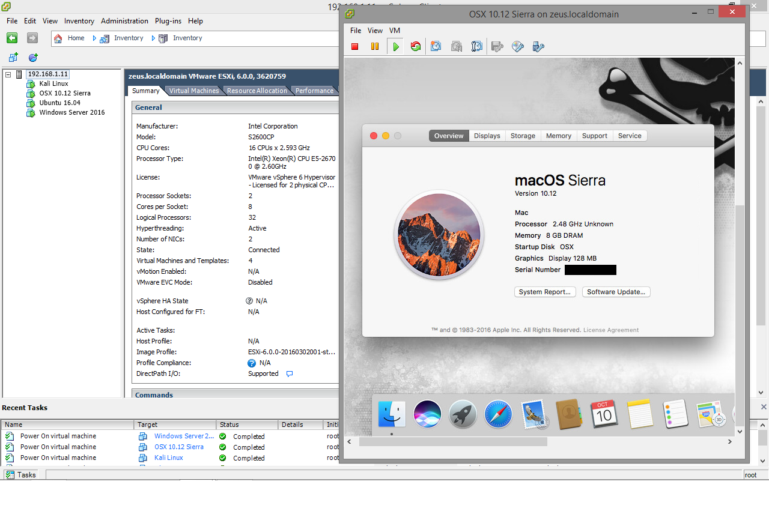
Task: Sort Recent Tasks by the Name column header
Action: click(67, 425)
